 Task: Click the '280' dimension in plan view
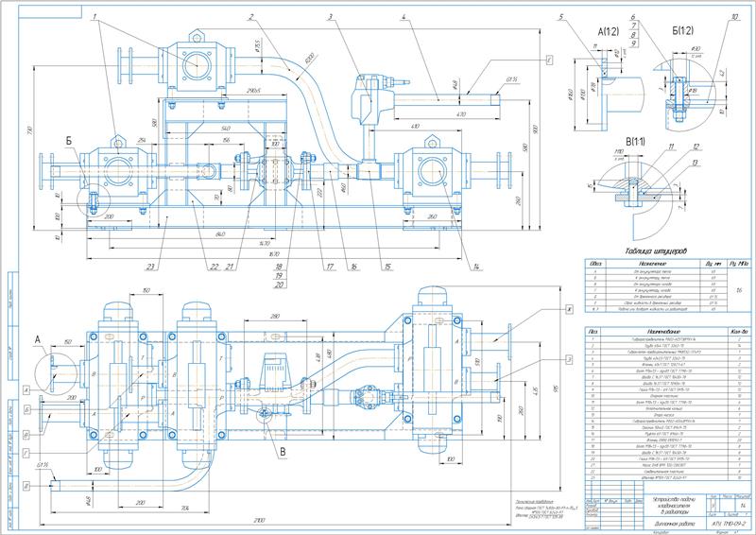274,317
